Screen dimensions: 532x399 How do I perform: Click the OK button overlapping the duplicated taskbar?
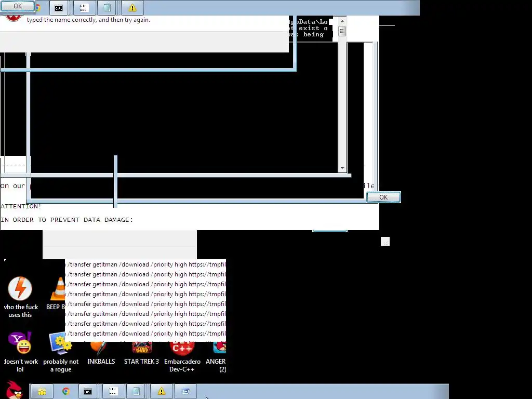[x=18, y=6]
